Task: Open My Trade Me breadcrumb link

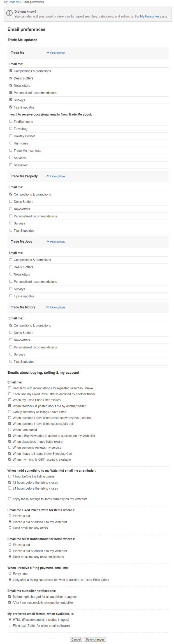Action: (12, 2)
